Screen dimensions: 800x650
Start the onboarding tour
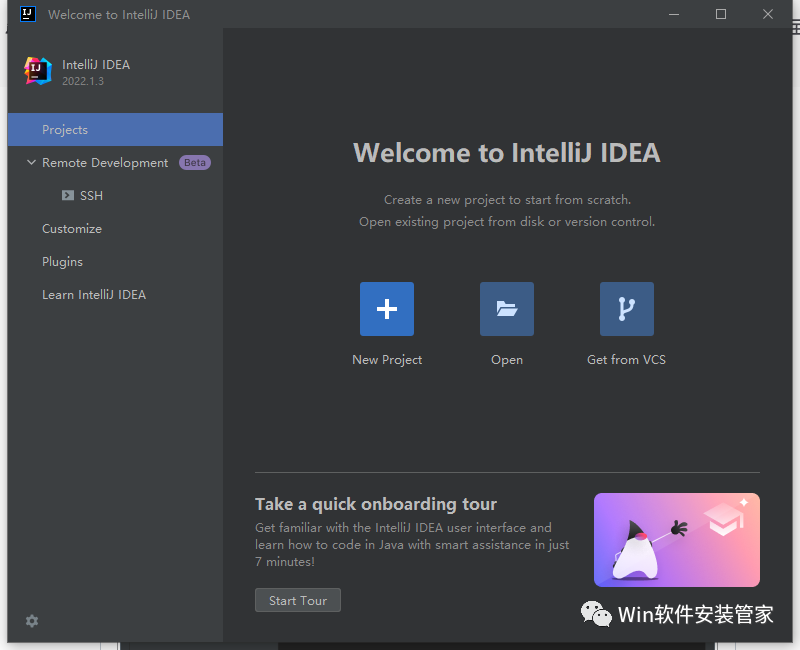pyautogui.click(x=298, y=601)
